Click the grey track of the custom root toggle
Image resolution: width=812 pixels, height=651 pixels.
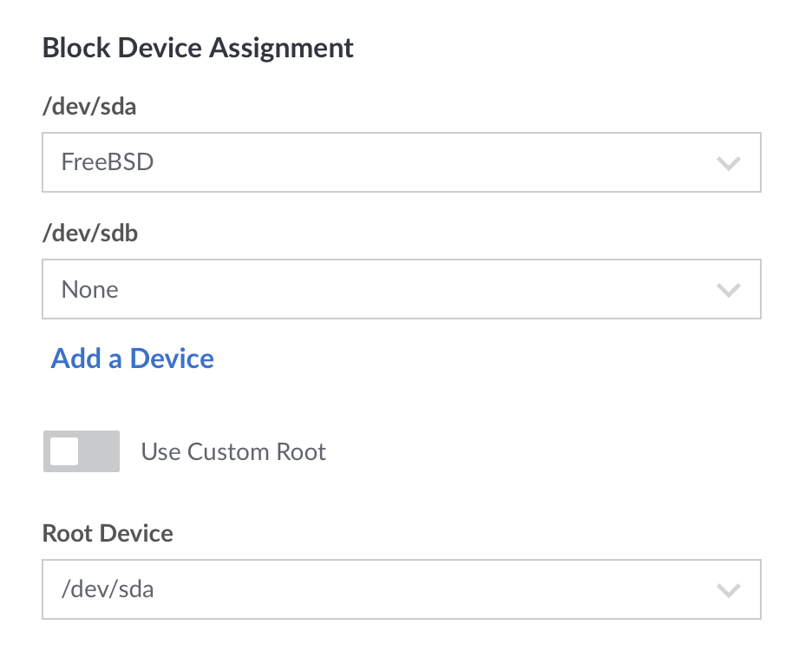102,451
